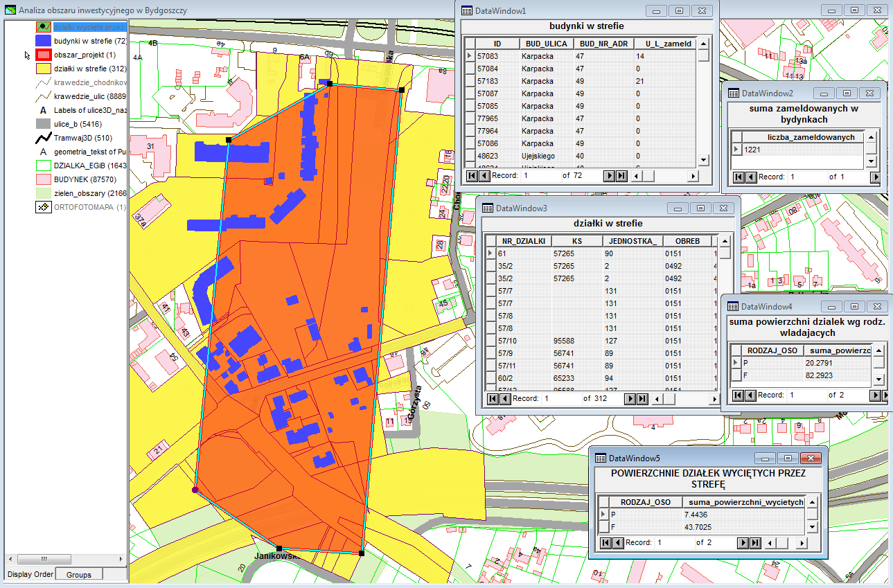The width and height of the screenshot is (893, 588).
Task: Go to previous record in DataWindow2
Action: click(x=750, y=177)
